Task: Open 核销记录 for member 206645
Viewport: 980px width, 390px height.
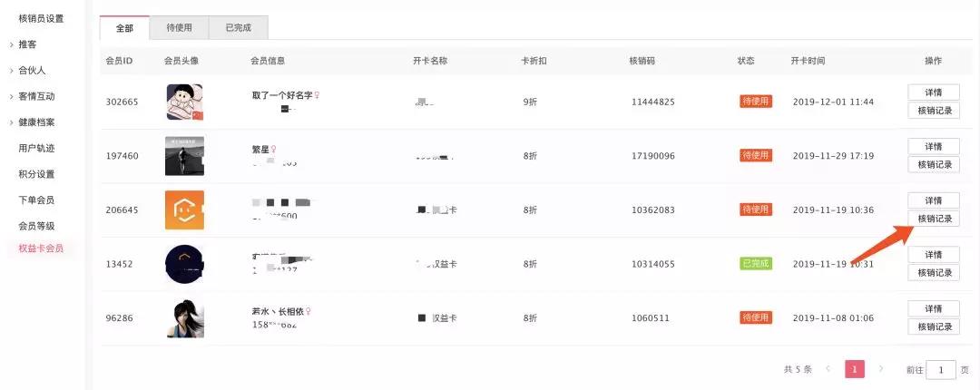Action: pos(934,219)
